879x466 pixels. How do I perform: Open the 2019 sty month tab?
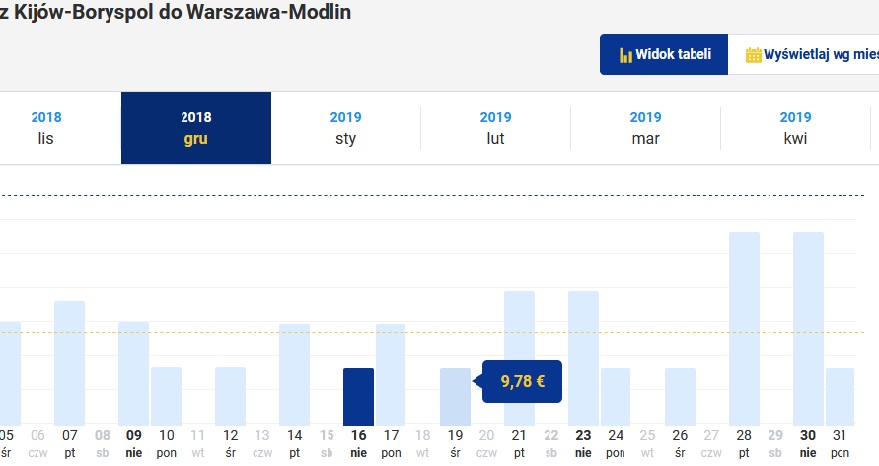[345, 128]
